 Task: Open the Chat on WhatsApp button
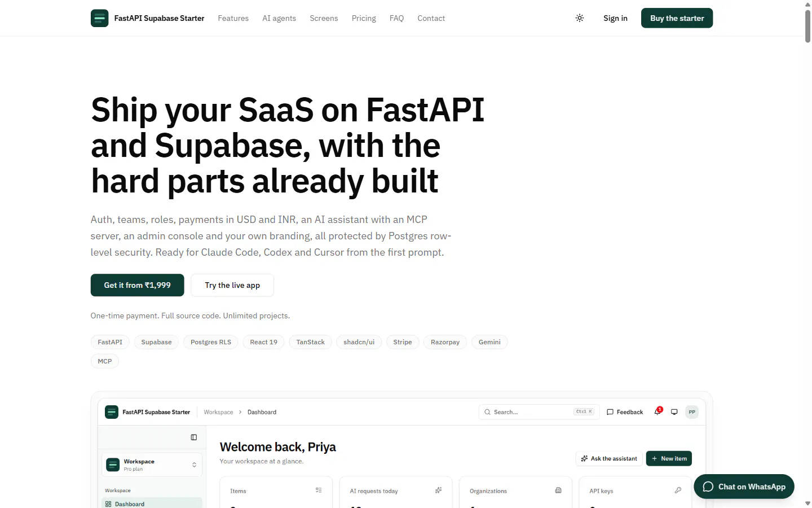pyautogui.click(x=744, y=487)
